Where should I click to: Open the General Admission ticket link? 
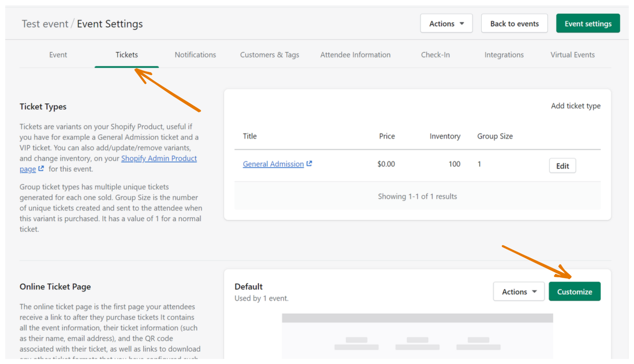(x=273, y=164)
